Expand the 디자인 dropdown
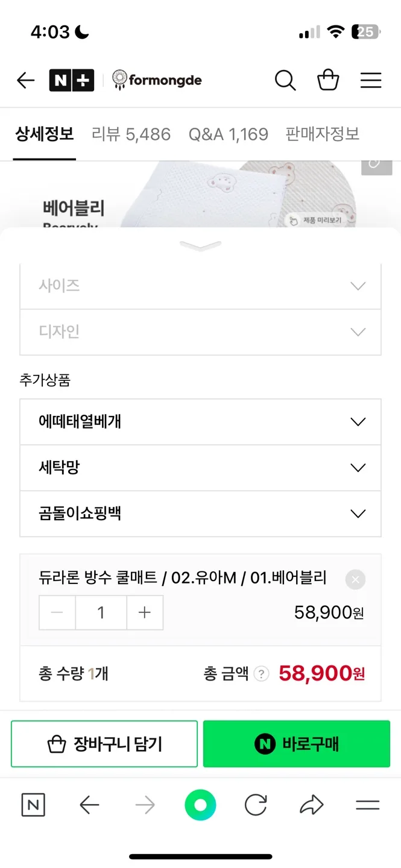This screenshot has height=868, width=401. pos(200,332)
